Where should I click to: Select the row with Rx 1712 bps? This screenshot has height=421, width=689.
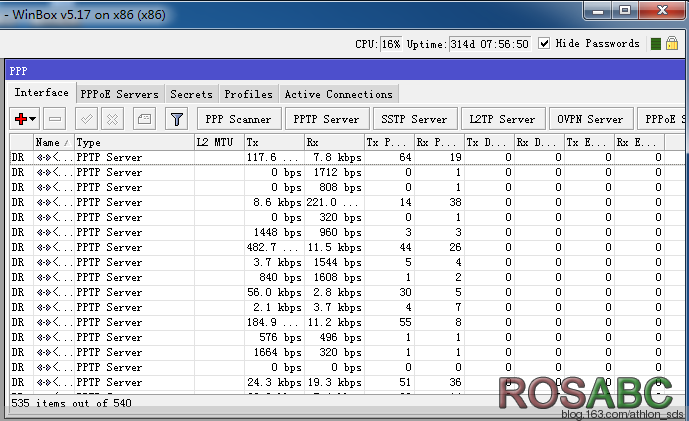[x=347, y=172]
